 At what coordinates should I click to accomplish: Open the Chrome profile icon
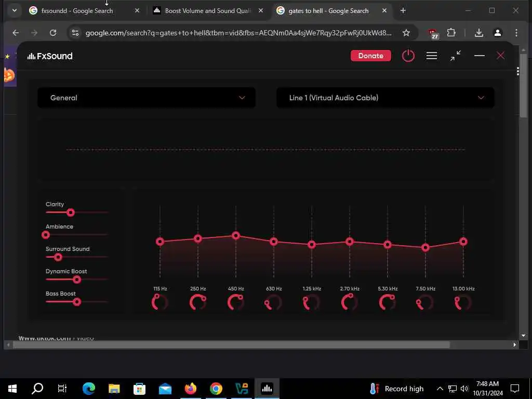click(498, 33)
